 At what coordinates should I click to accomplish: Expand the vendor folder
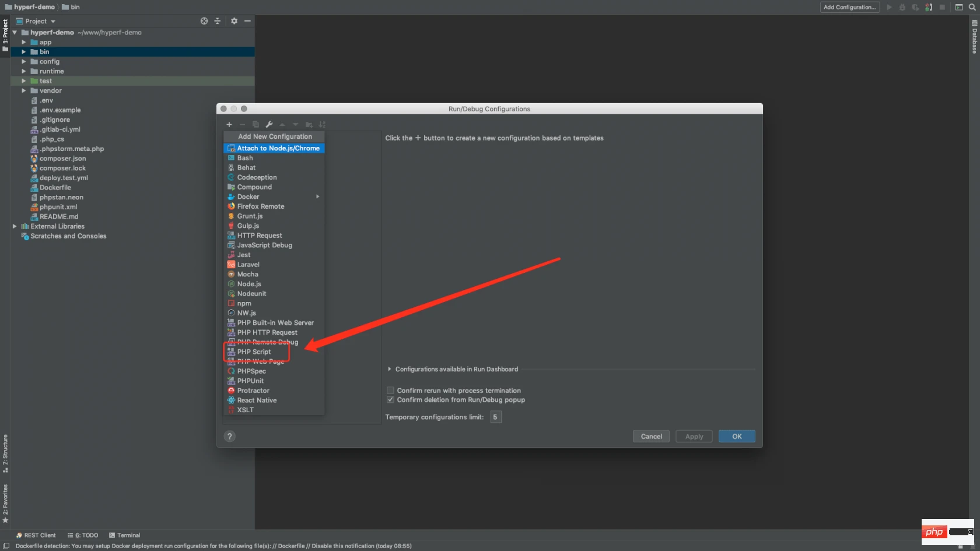[24, 91]
